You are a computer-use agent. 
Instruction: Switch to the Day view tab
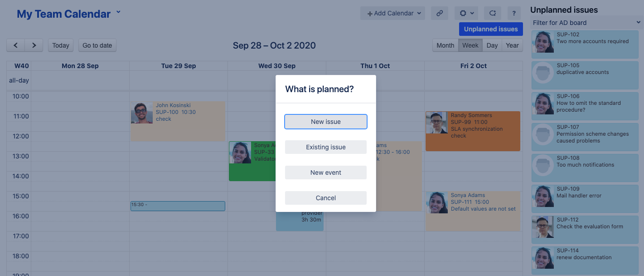pyautogui.click(x=492, y=45)
